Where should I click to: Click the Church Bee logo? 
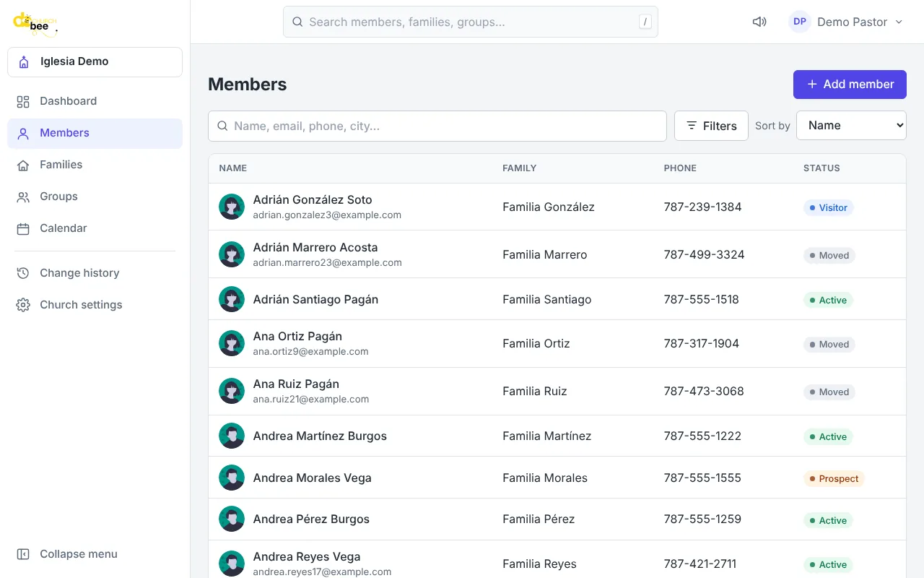point(35,24)
